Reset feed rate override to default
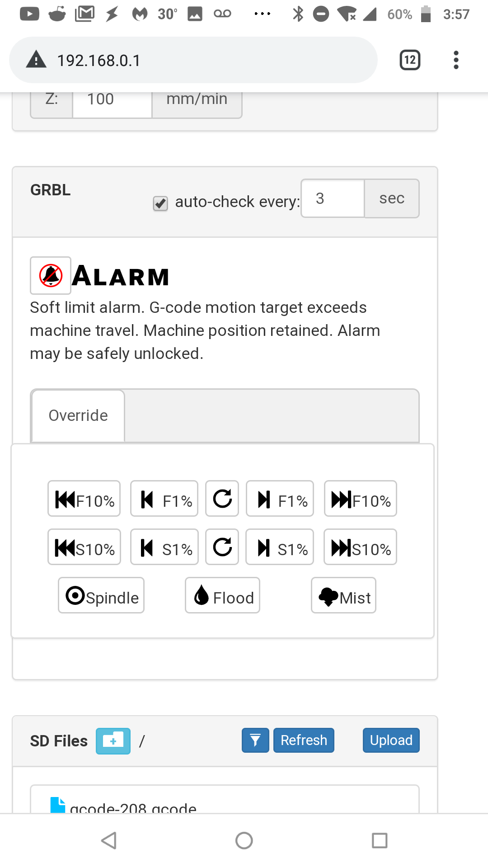This screenshot has width=488, height=868. tap(222, 499)
